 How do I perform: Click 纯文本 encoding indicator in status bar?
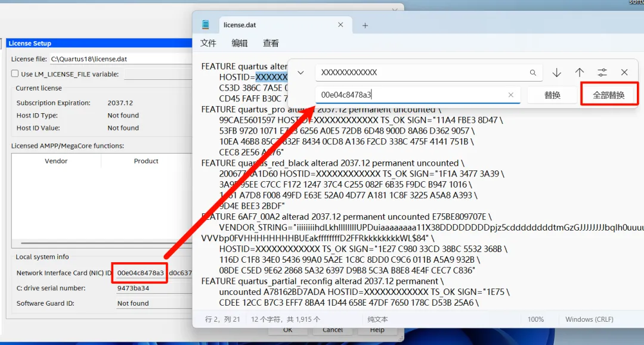377,319
